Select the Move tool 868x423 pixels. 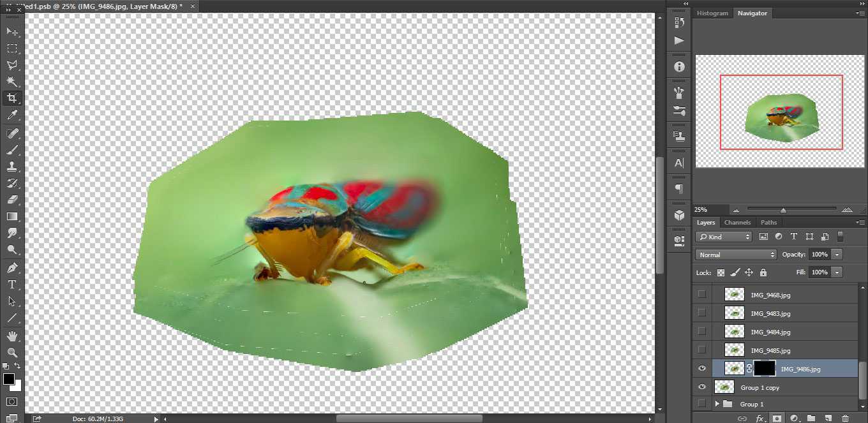click(11, 31)
